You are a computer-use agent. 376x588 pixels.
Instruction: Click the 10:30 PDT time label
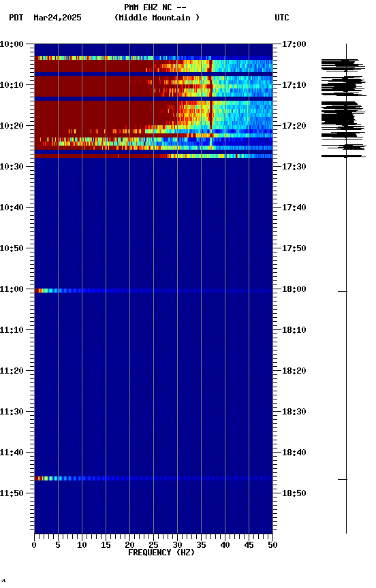[x=12, y=167]
